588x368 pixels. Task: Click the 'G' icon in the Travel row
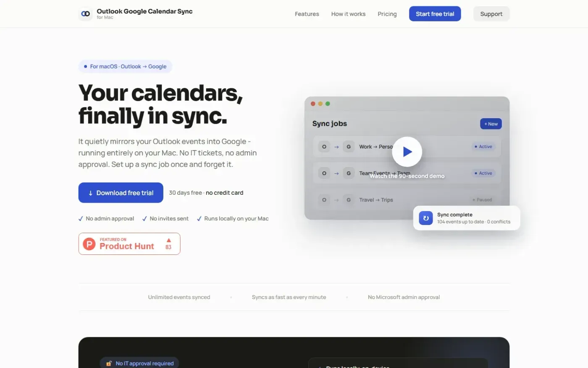tap(349, 200)
